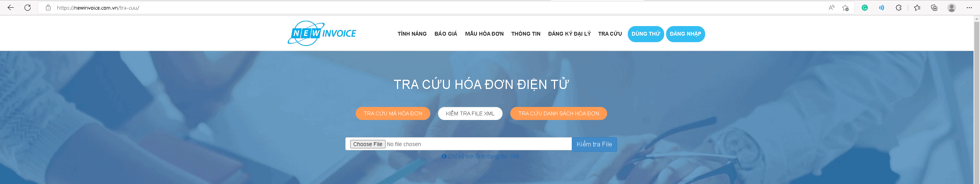Open the TÍNH NĂNG menu item
Screen dimensions: 980x184
(x=412, y=34)
